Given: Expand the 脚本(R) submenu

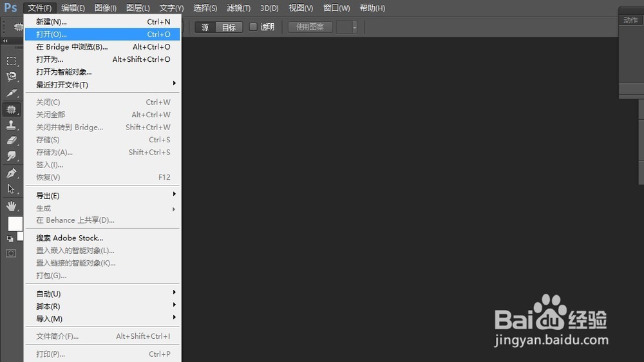Looking at the screenshot, I should pos(102,307).
